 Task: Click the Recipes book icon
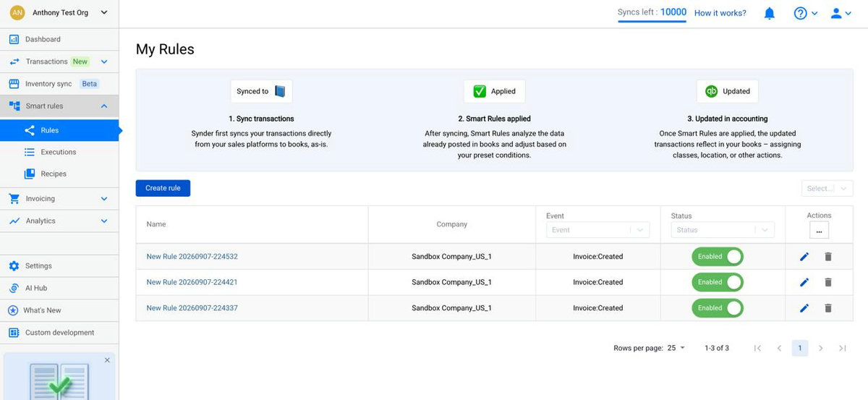[30, 174]
